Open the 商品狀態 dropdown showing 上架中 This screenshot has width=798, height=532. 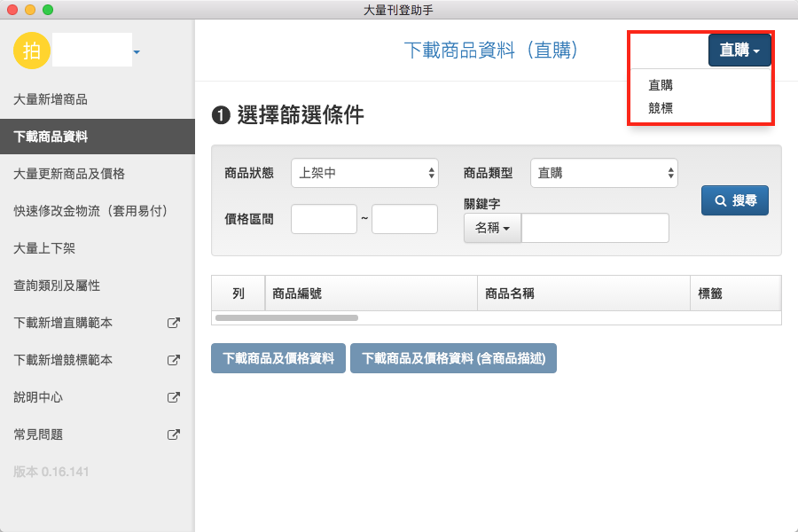364,173
